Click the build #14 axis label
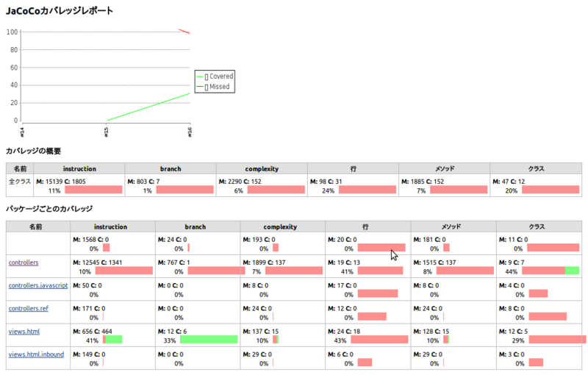This screenshot has width=588, height=375. pyautogui.click(x=22, y=132)
